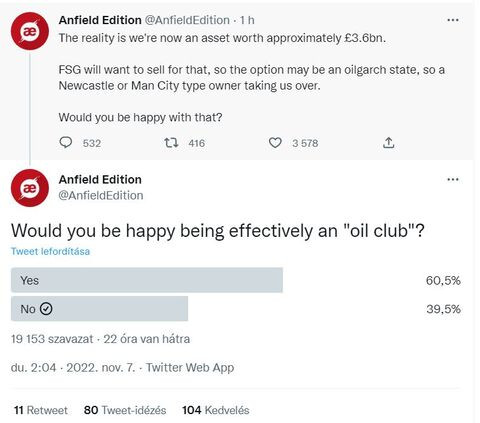Image resolution: width=480 pixels, height=423 pixels.
Task: Click the Anfield Edition name on the first tweet
Action: pyautogui.click(x=100, y=20)
